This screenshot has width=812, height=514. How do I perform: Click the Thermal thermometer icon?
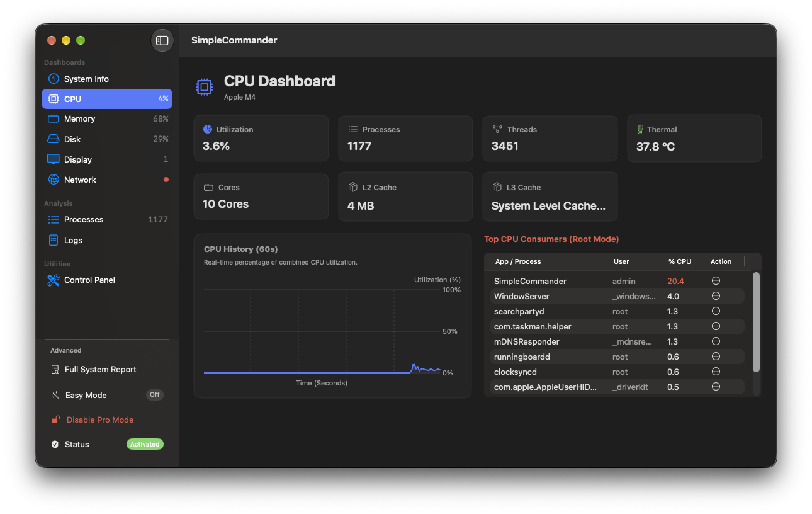coord(640,129)
